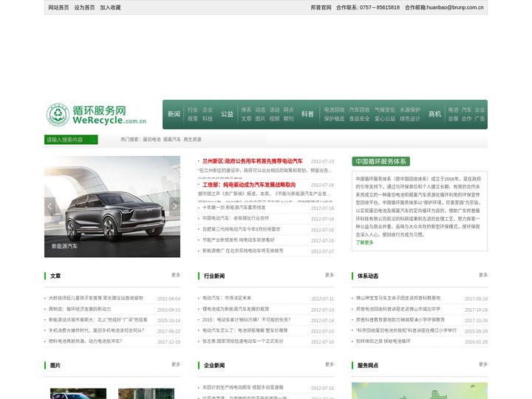532x399 pixels.
Task: Click hot search term 废旧电池
Action: (x=151, y=140)
